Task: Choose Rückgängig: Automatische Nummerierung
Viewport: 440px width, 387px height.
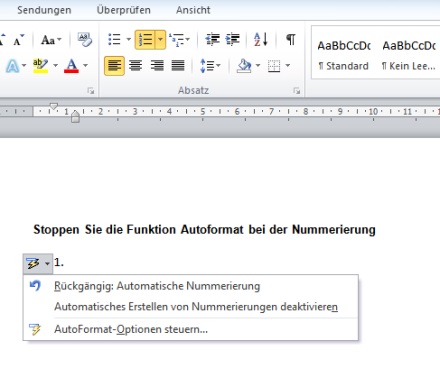Action: click(x=191, y=286)
